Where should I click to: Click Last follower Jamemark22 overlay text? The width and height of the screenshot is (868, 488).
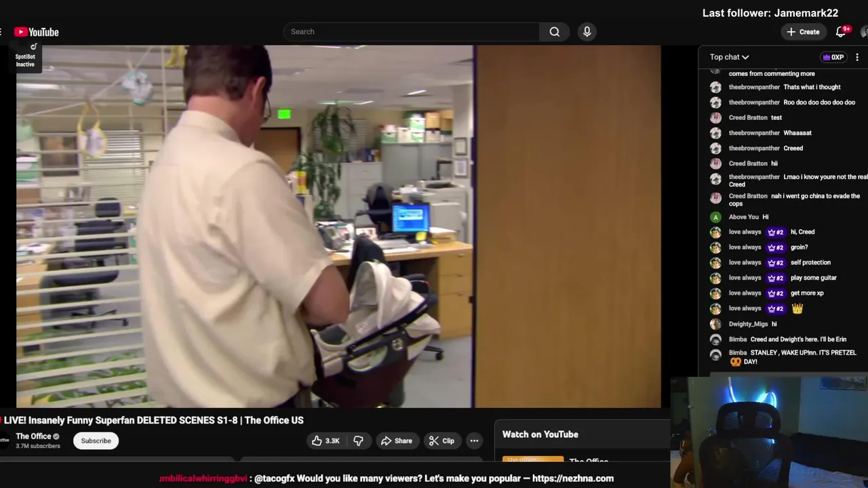[x=770, y=13]
